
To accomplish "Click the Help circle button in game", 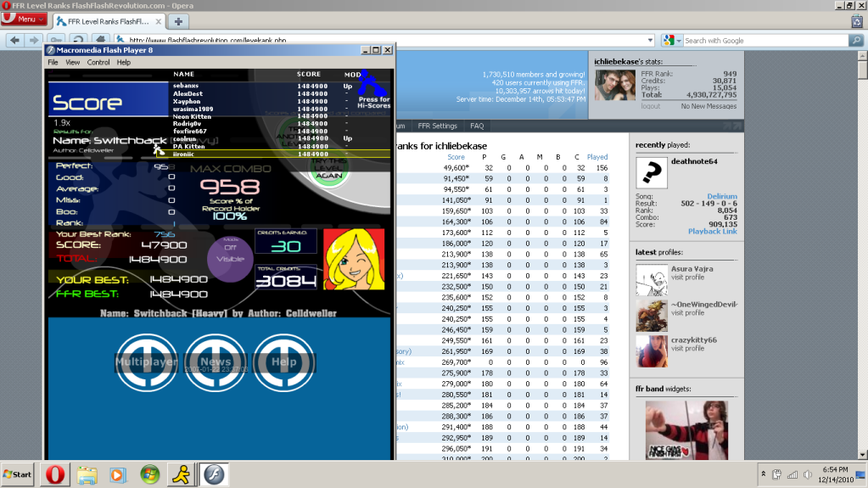I will (284, 362).
